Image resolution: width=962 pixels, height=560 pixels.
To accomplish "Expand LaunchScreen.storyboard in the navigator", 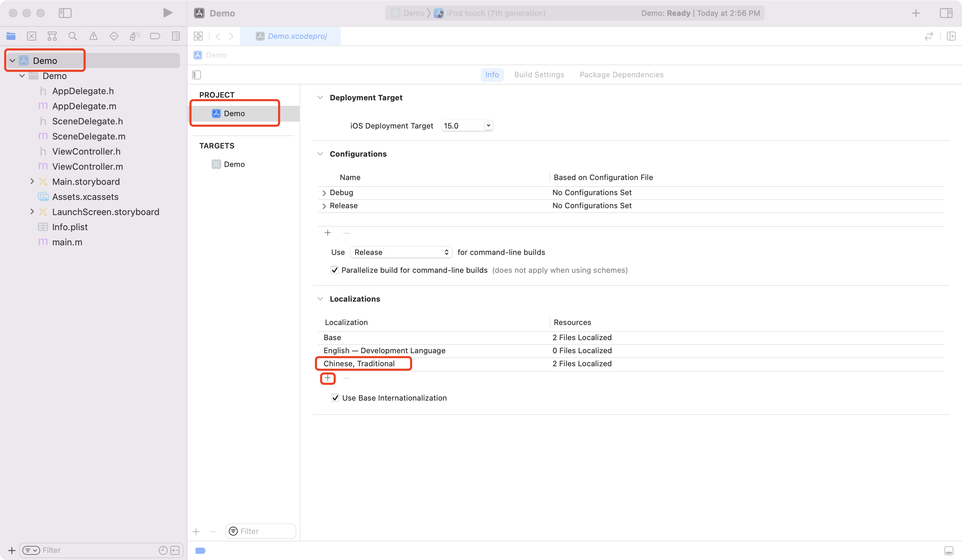I will [x=32, y=212].
